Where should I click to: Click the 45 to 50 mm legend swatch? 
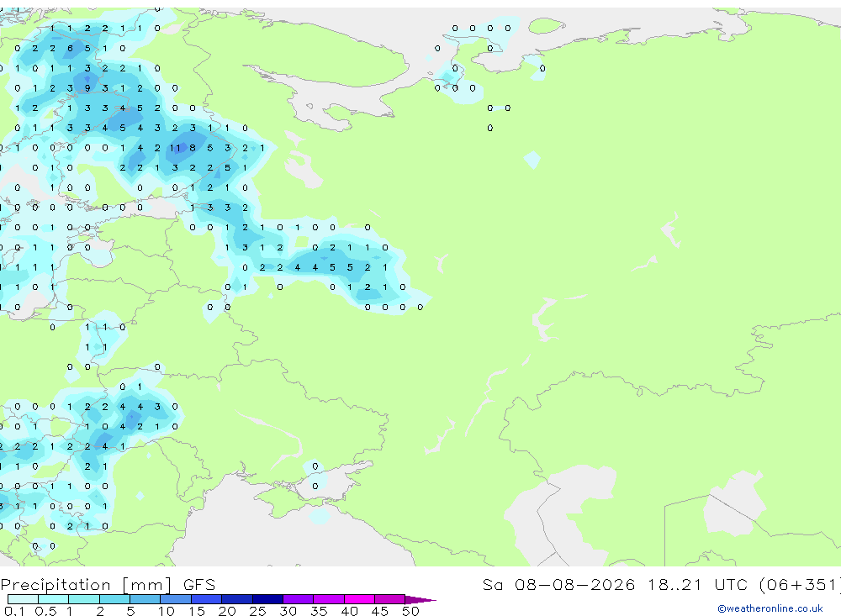click(389, 599)
